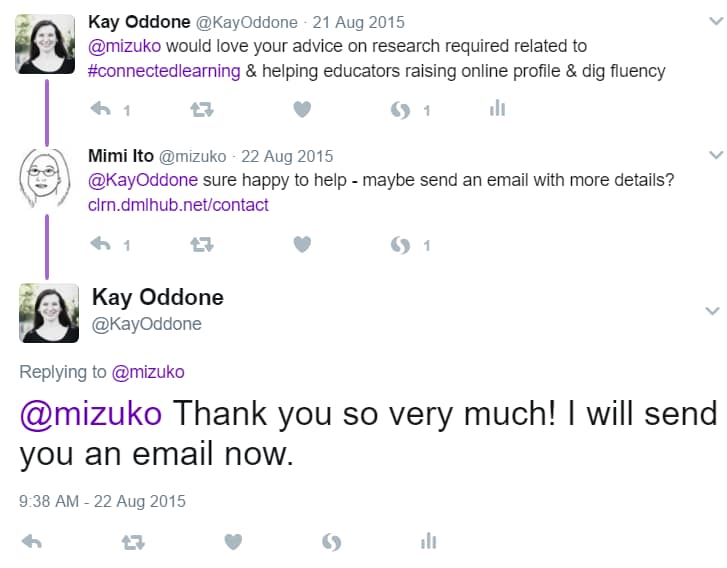Image resolution: width=727 pixels, height=568 pixels.
Task: Like the 21 Aug 2015 tweet
Action: [x=302, y=109]
